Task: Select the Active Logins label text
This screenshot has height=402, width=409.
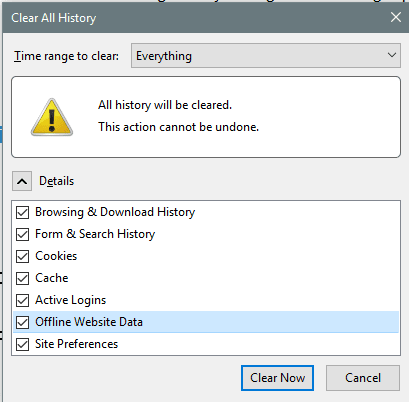Action: (x=71, y=300)
